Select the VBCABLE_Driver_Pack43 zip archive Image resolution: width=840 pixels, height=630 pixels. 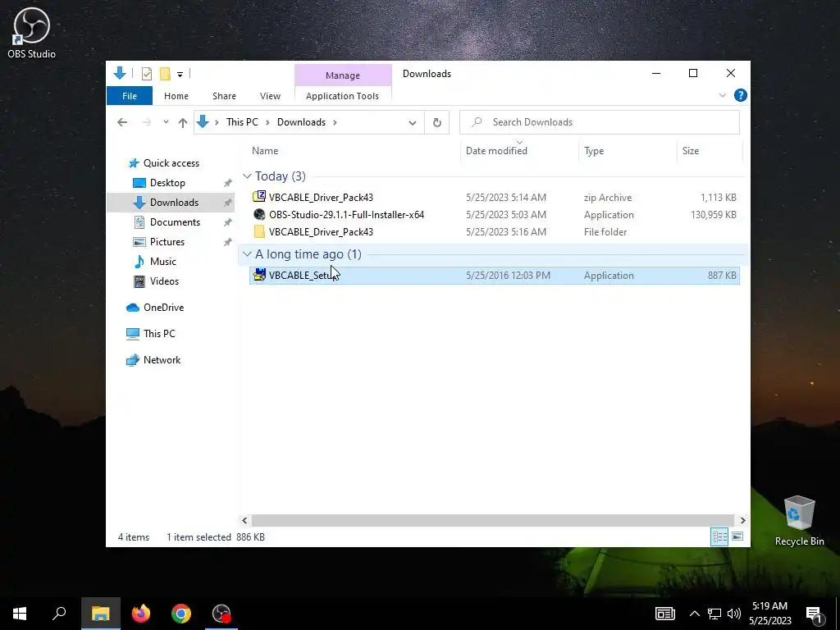coord(321,197)
